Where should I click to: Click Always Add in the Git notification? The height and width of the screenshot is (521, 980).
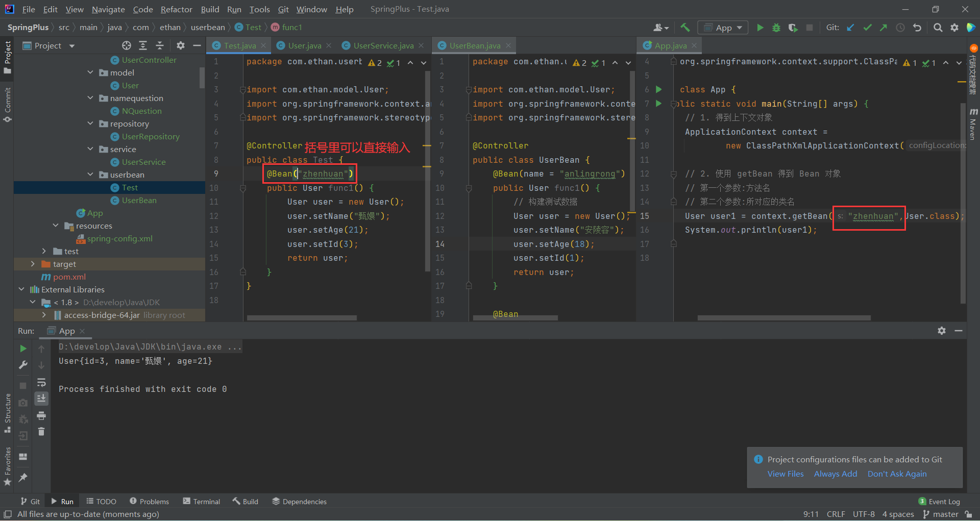pyautogui.click(x=836, y=474)
